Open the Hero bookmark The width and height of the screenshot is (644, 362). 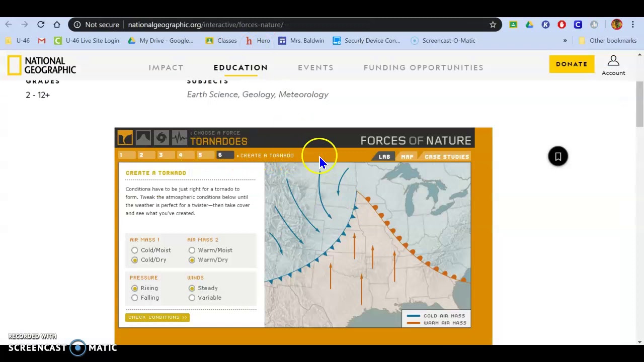pos(258,41)
